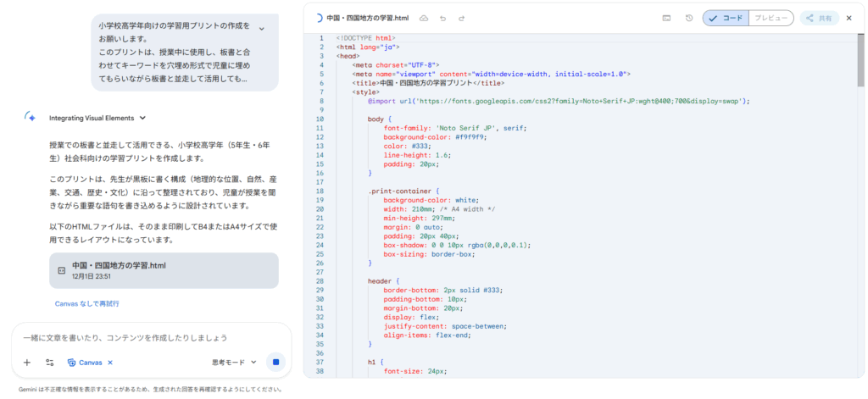Screen dimensions: 868x399
Task: Undo the last canvas edit
Action: click(x=442, y=18)
